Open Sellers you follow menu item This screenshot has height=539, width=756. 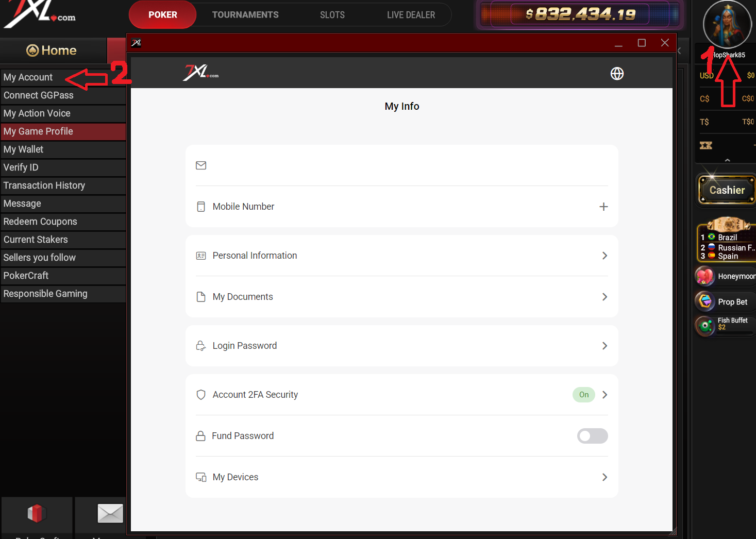tap(63, 258)
